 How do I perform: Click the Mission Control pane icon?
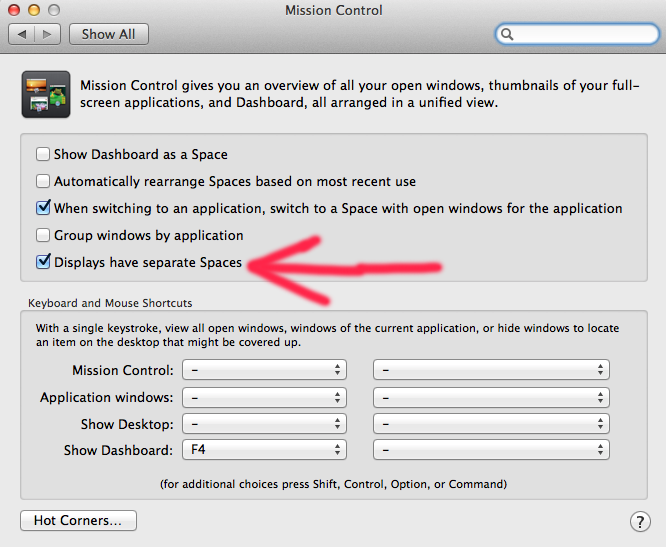tap(45, 94)
